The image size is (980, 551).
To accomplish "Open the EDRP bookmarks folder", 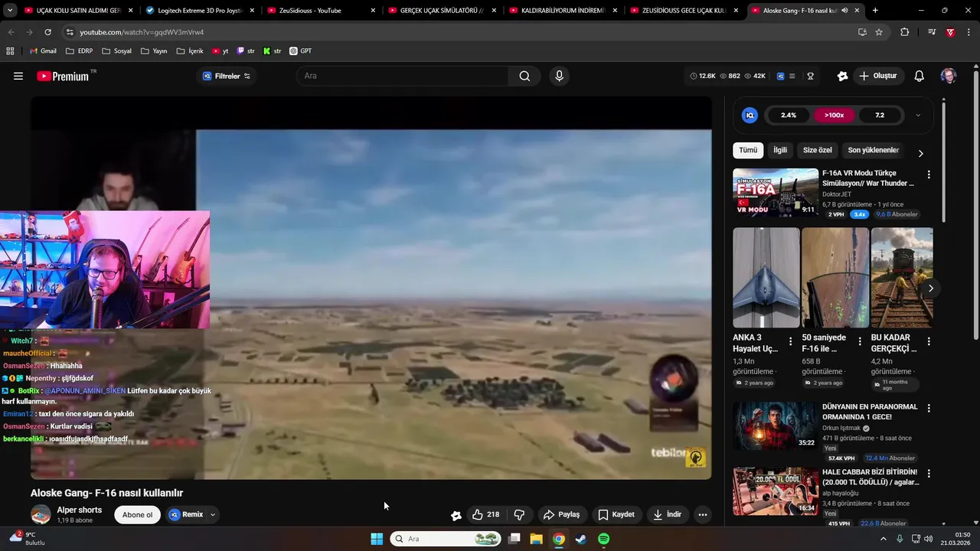I will click(80, 51).
